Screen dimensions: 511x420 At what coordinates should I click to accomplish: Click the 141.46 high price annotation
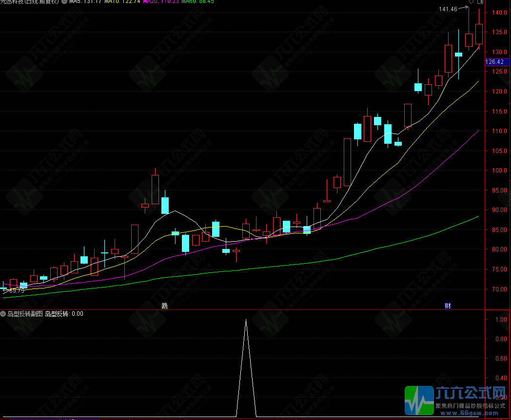tap(448, 9)
